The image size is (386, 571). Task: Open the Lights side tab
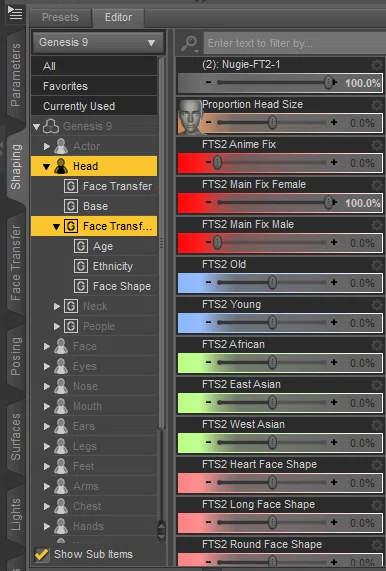[16, 515]
